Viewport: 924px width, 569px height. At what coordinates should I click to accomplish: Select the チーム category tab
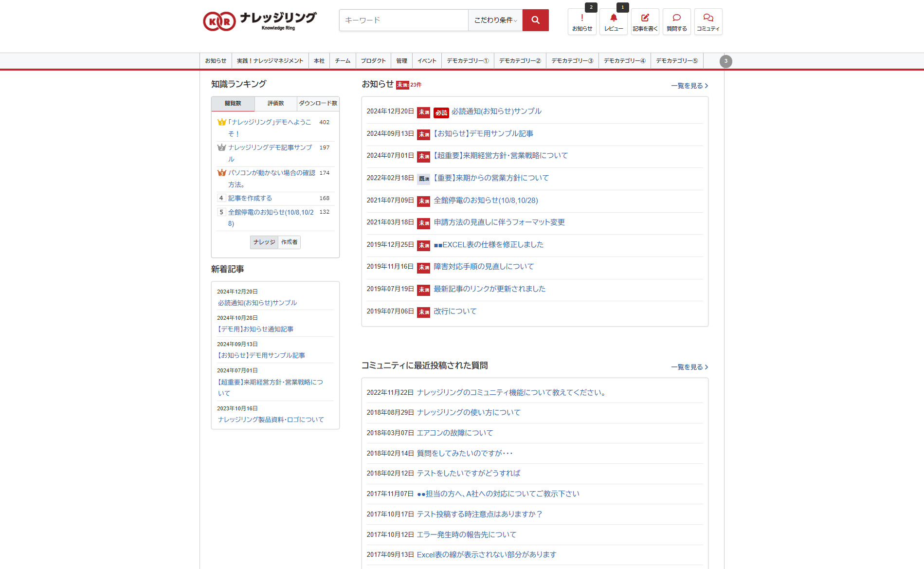[x=343, y=61]
